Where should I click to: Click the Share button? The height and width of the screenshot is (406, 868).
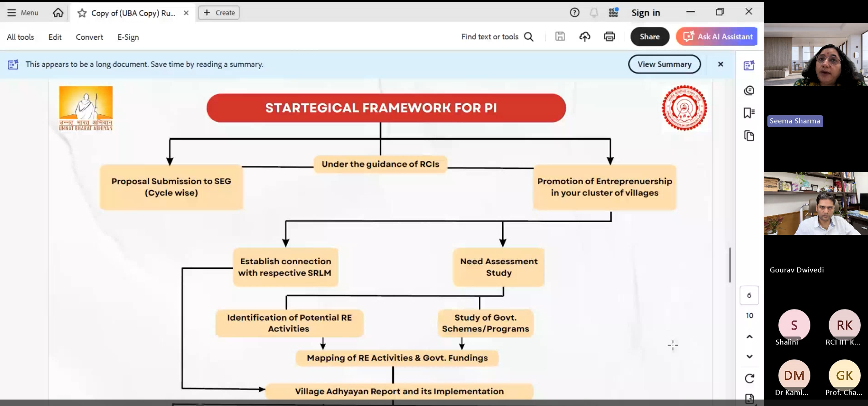[649, 37]
